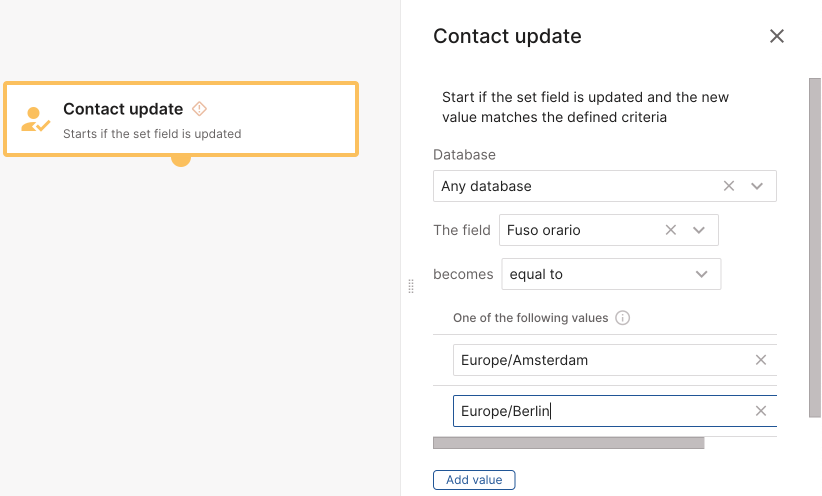The width and height of the screenshot is (822, 496).
Task: Open the 'Fuso orario' field dropdown arrow
Action: (x=699, y=230)
